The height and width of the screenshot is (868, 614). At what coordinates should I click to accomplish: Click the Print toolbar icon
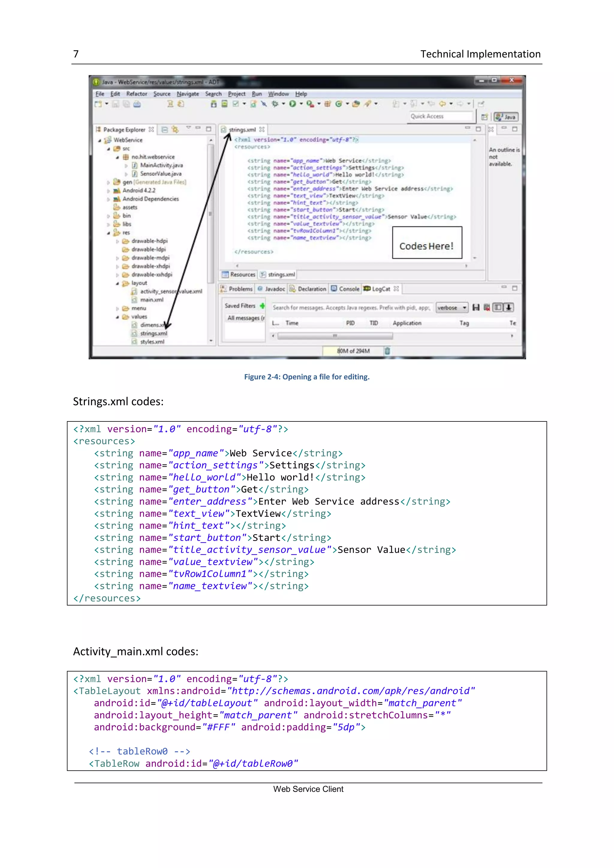(x=137, y=104)
